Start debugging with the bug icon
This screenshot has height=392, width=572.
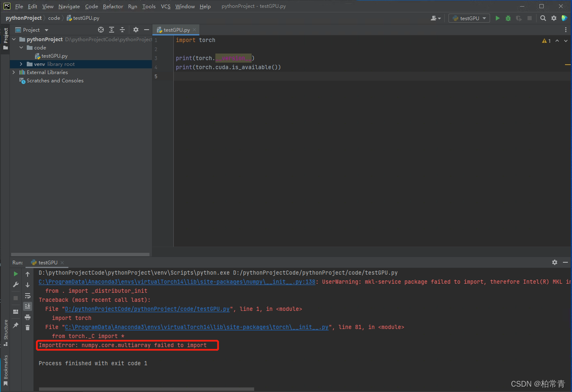click(508, 18)
